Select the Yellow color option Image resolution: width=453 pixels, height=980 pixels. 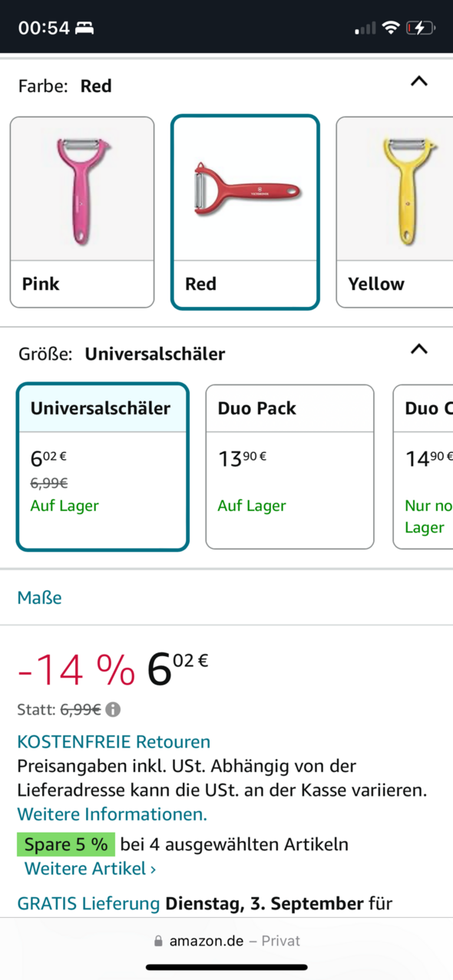click(395, 212)
